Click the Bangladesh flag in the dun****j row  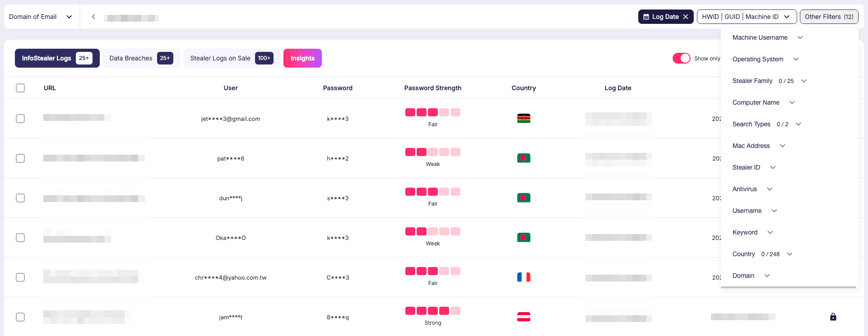click(x=524, y=198)
